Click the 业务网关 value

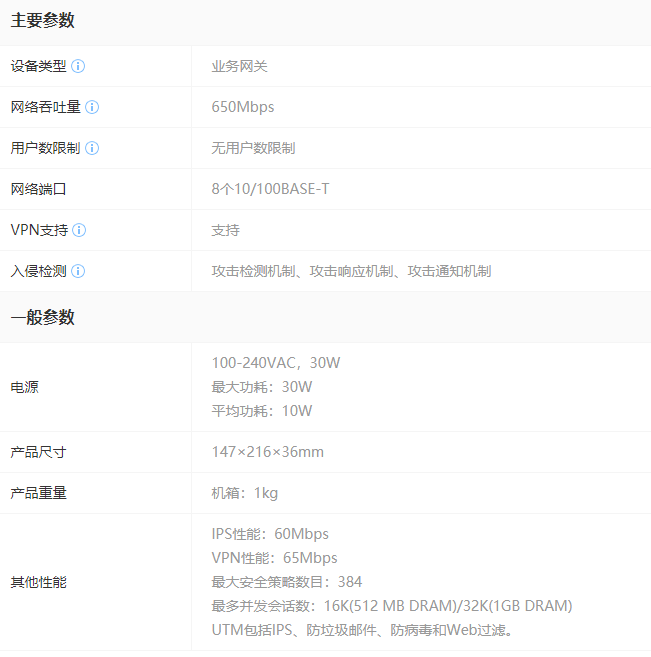click(x=239, y=66)
